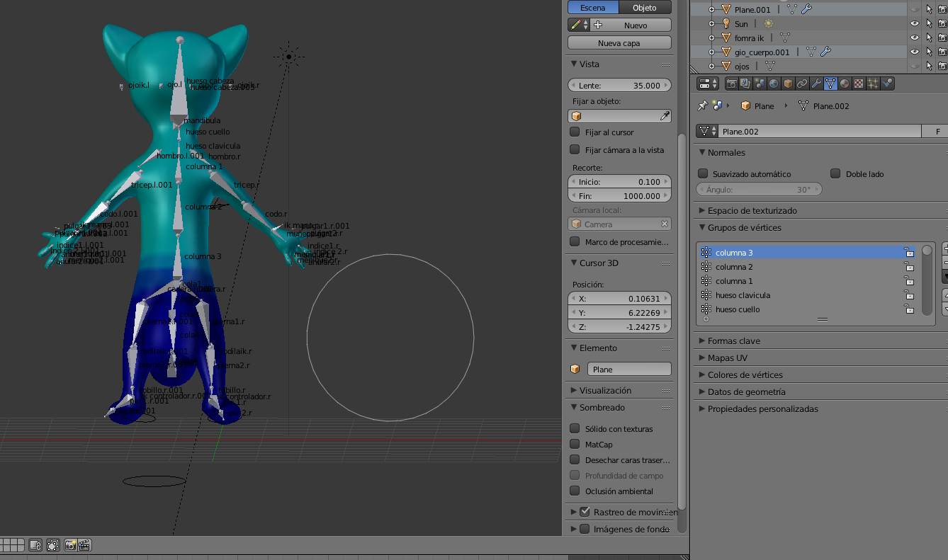Expand the fomra ik outliner item
948x560 pixels.
tap(712, 38)
